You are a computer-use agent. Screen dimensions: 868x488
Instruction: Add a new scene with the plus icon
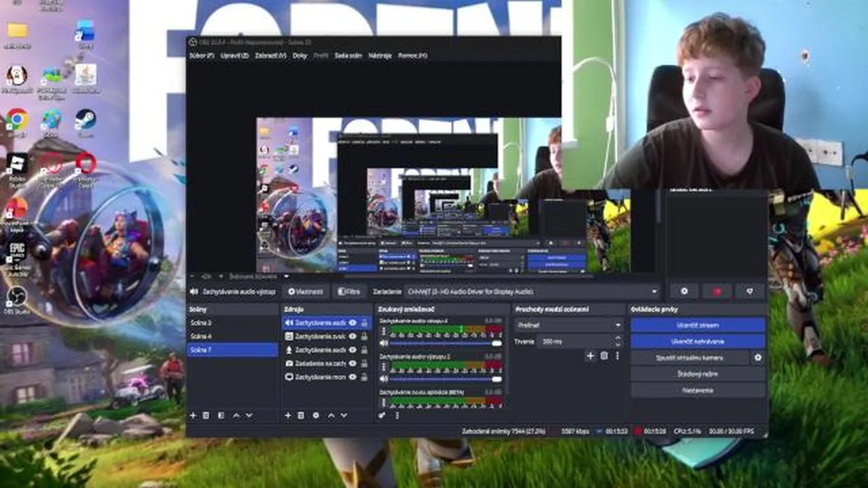point(193,415)
